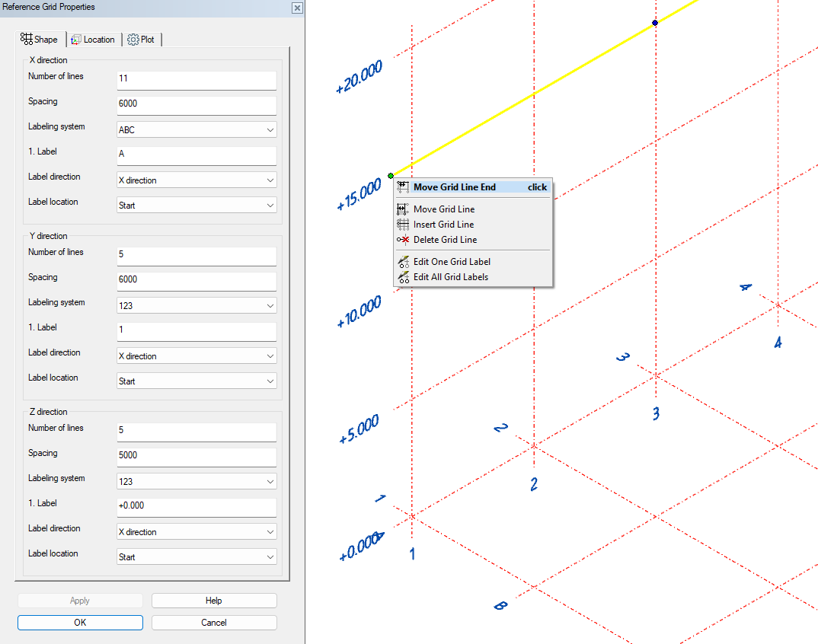This screenshot has height=644, width=818.
Task: Click the green grid line end handle
Action: tap(391, 176)
